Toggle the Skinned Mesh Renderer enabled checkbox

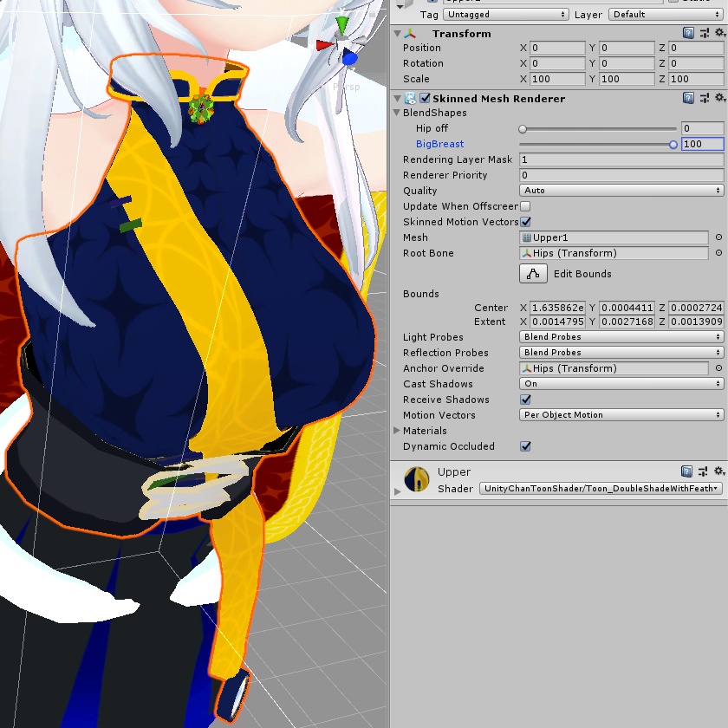[x=425, y=98]
